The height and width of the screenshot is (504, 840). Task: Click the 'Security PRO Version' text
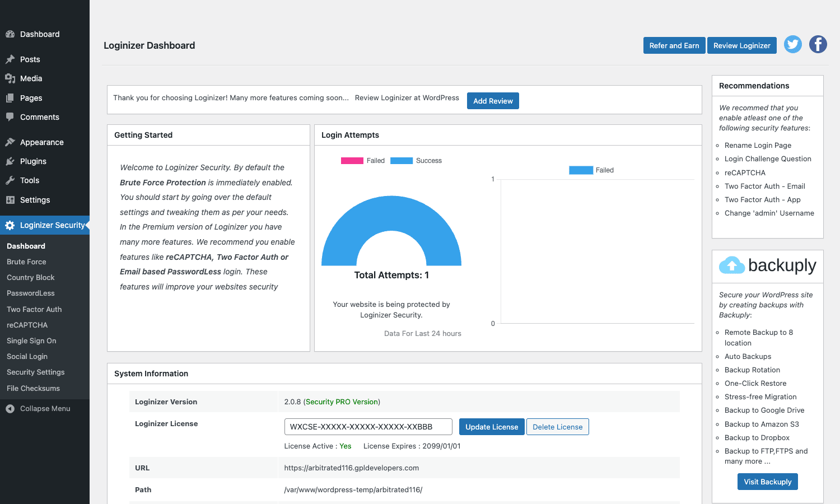(x=342, y=402)
